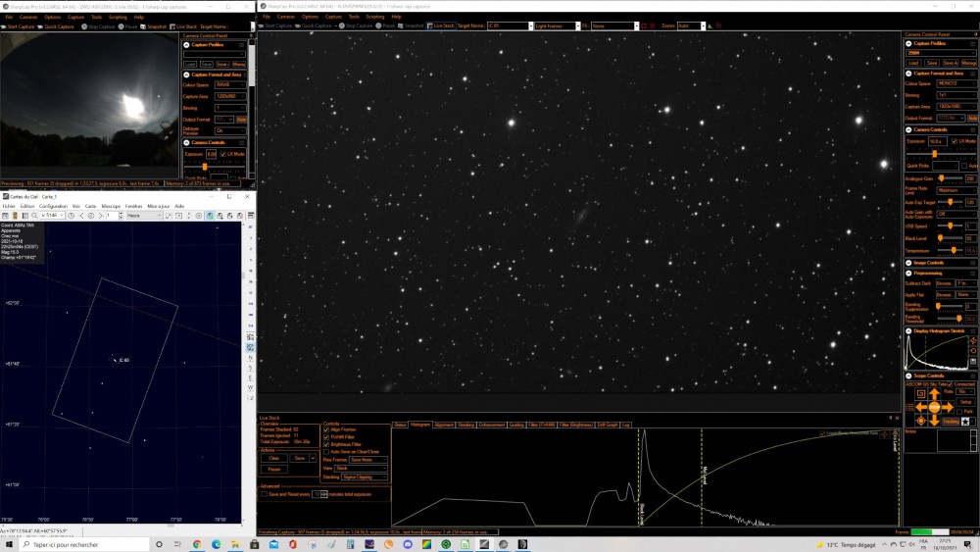The width and height of the screenshot is (980, 552).
Task: Click the scope move-up arrow
Action: point(934,394)
